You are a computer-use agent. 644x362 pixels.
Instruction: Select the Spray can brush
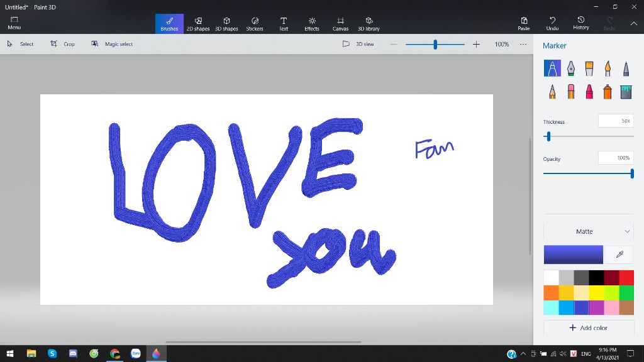[x=608, y=92]
